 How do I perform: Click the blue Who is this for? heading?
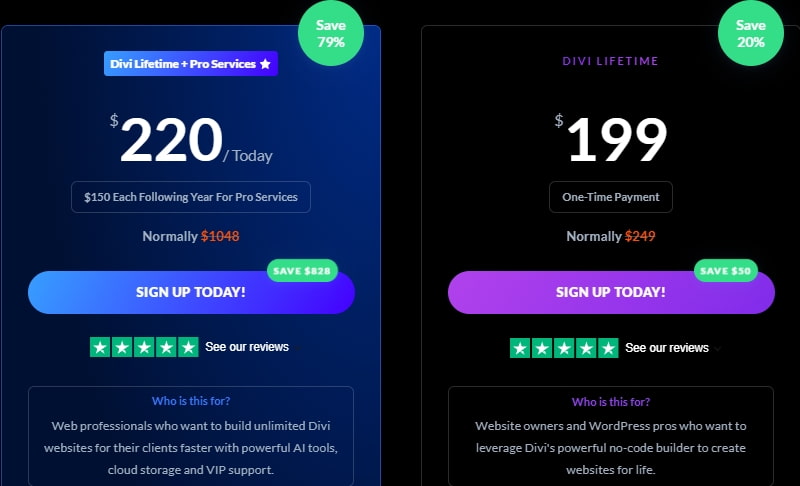point(190,402)
